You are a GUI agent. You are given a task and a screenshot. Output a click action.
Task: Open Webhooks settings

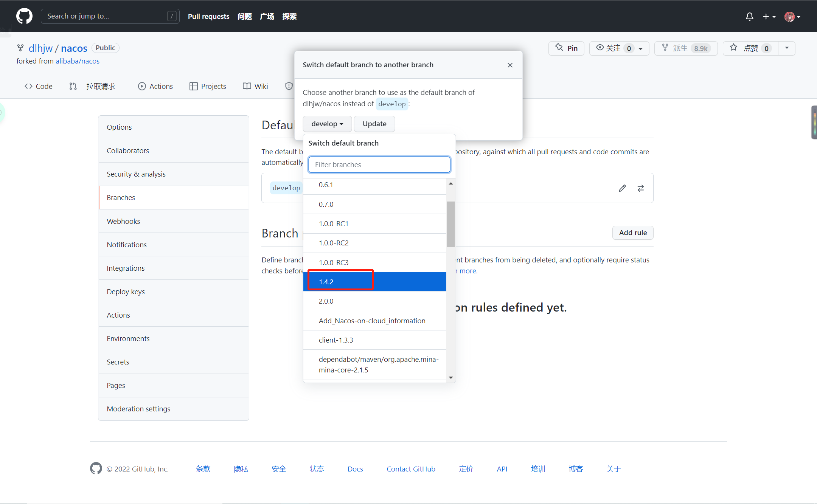174,221
